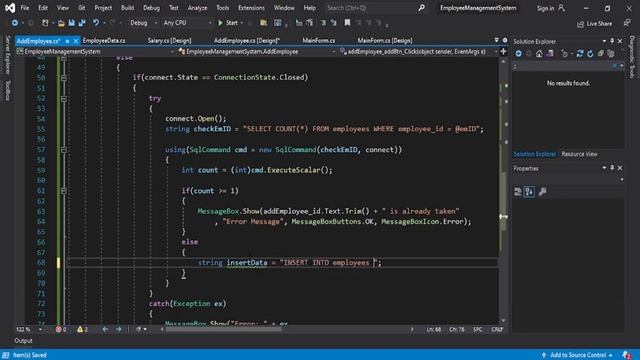Click the Categorized icon in Properties panel

[x=518, y=191]
